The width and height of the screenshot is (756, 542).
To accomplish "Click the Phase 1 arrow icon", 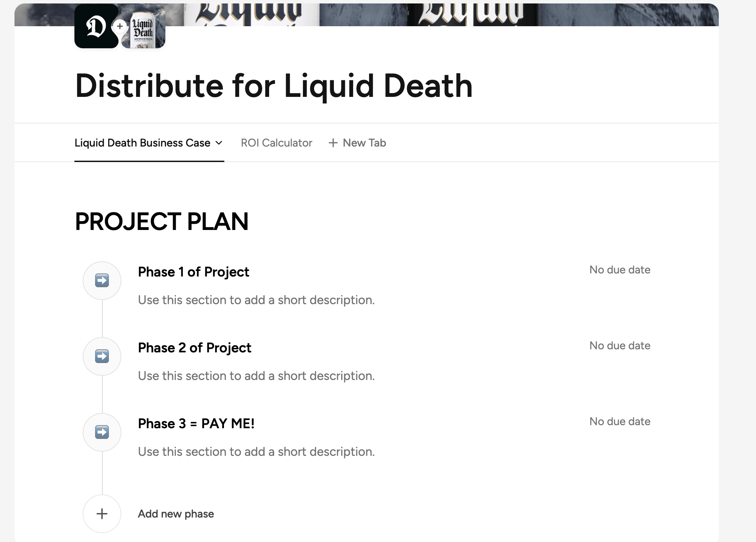I will (x=102, y=280).
